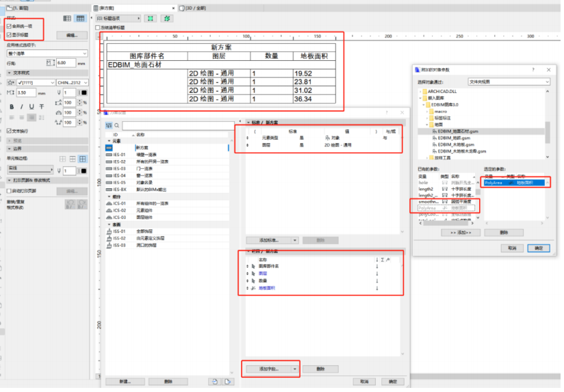Expand the ARCHICAD.DLL folder node
This screenshot has width=564, height=392.
point(420,92)
